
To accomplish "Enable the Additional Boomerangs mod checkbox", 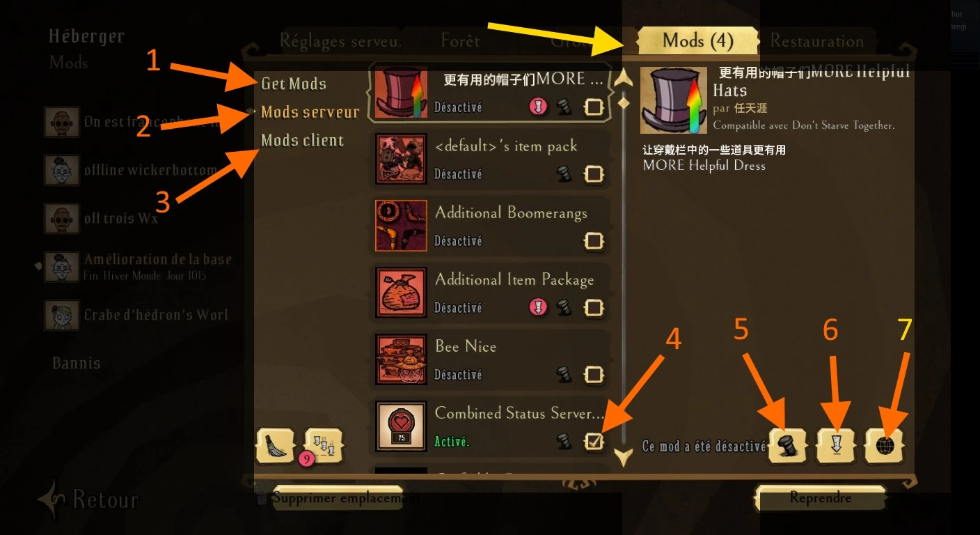I will tap(594, 241).
